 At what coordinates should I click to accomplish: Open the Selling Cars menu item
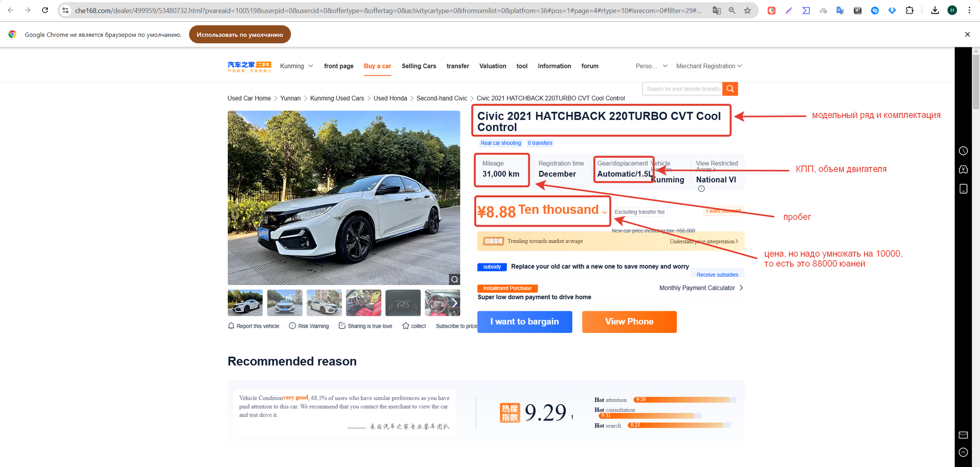pos(419,66)
